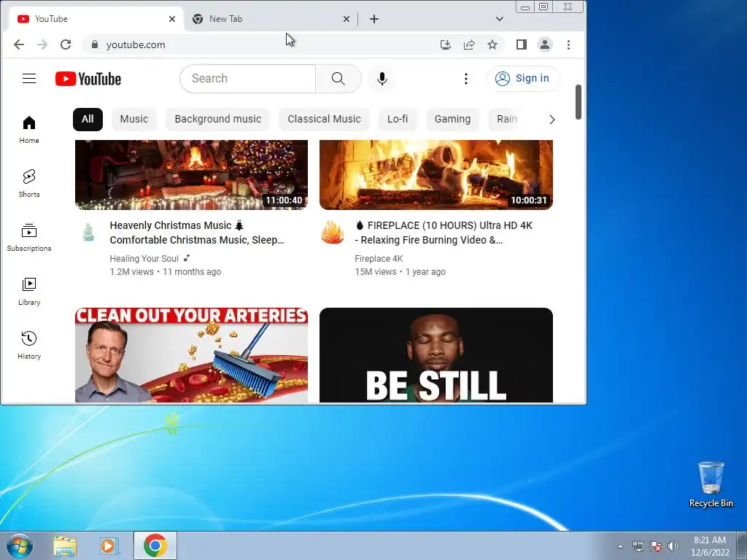Click Chrome's forward arrow
Screen dimensions: 747x560
42,44
